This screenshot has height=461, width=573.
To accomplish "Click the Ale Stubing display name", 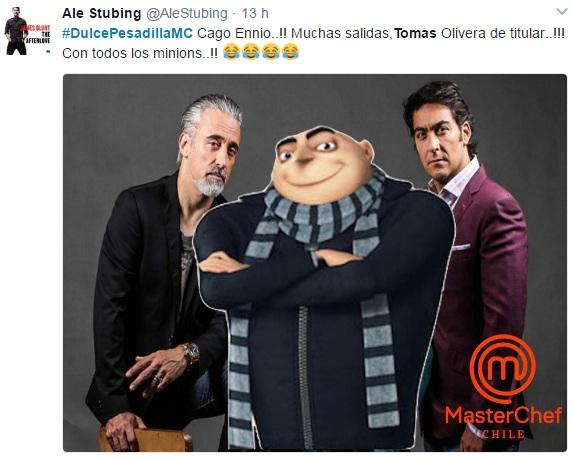I will tap(102, 14).
